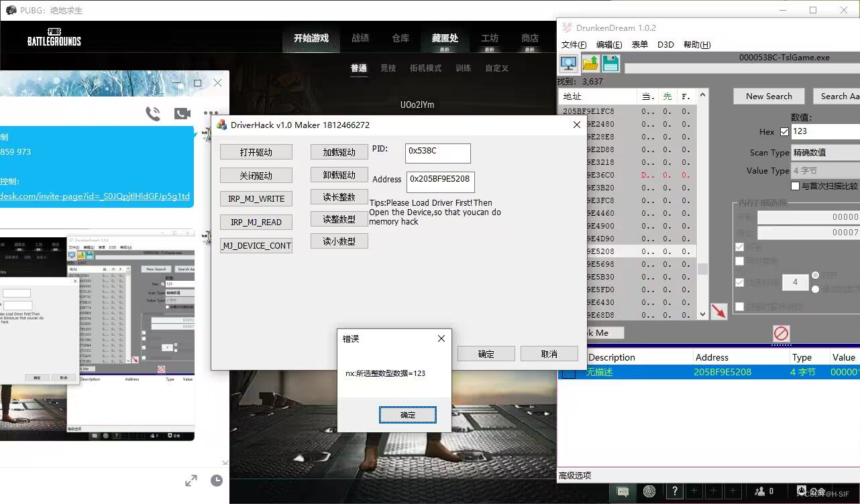Select the 开始游戏 tab in PUBG
This screenshot has height=504, width=860.
[311, 38]
